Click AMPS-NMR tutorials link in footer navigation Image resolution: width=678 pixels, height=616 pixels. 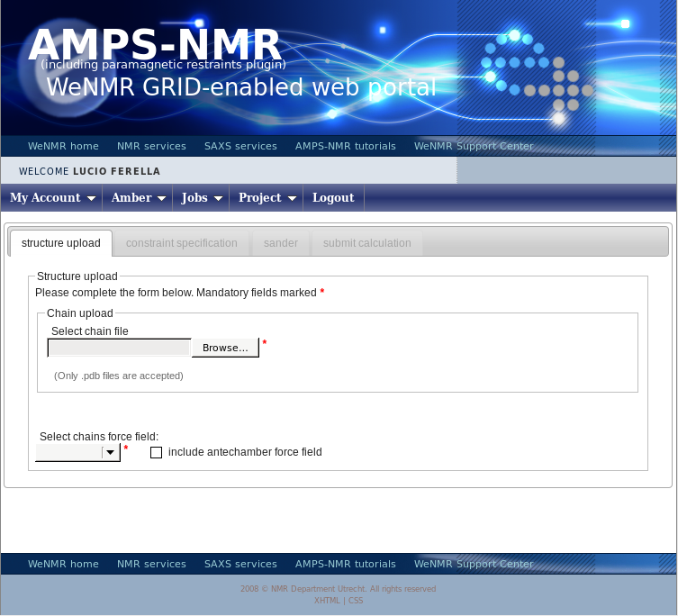tap(346, 564)
